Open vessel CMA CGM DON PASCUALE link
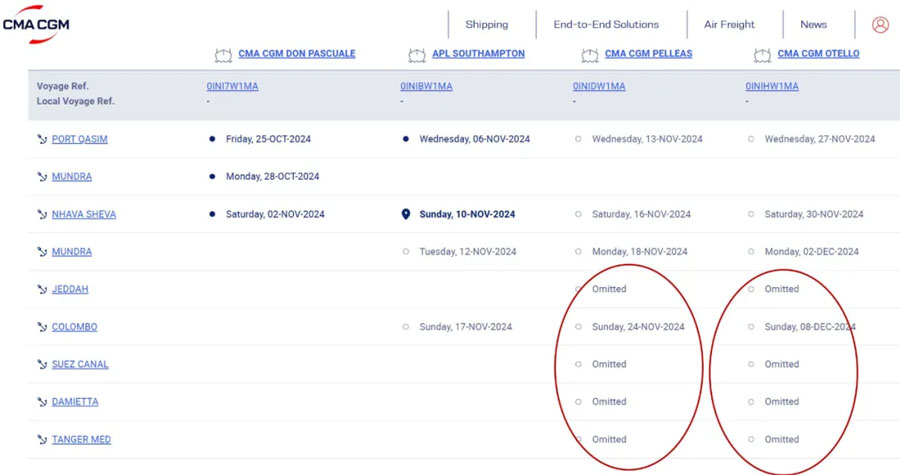This screenshot has height=475, width=900. click(297, 53)
